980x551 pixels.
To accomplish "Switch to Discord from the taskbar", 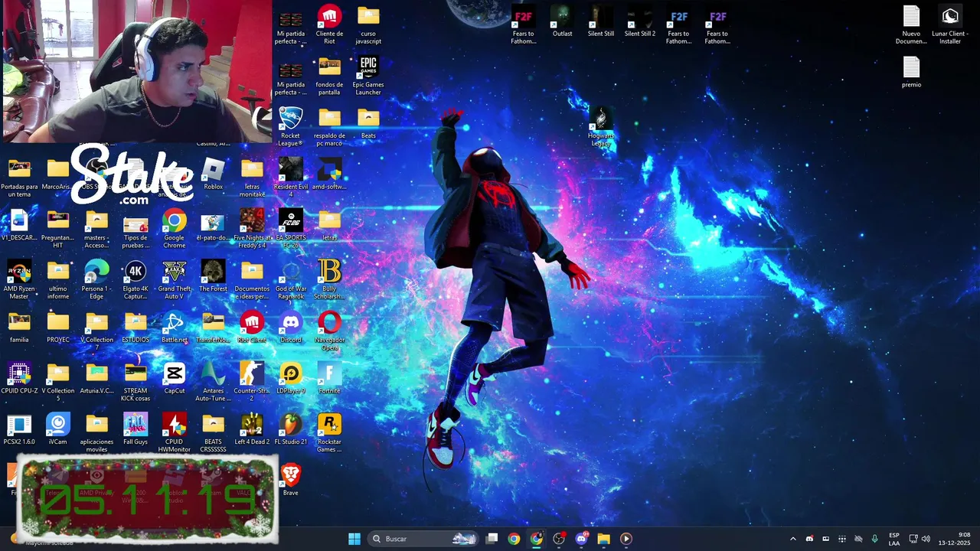I will [581, 539].
